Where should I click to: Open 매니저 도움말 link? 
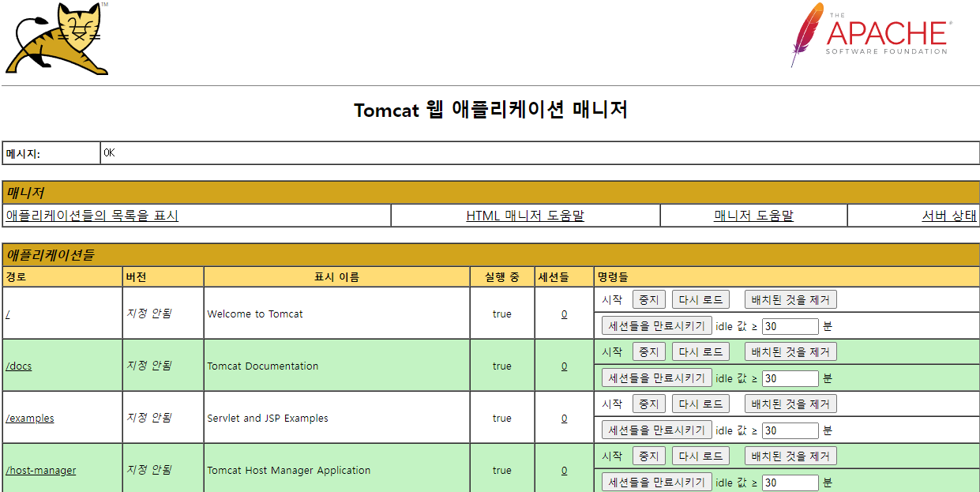point(753,216)
